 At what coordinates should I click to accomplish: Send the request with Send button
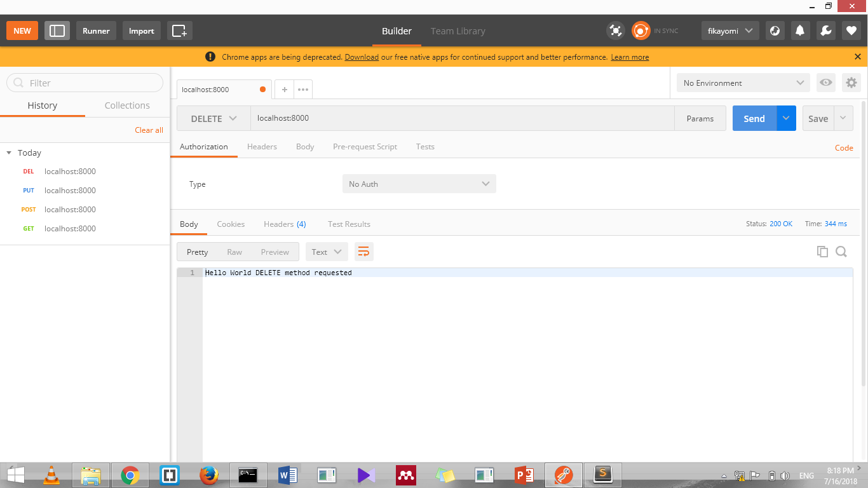coord(754,118)
